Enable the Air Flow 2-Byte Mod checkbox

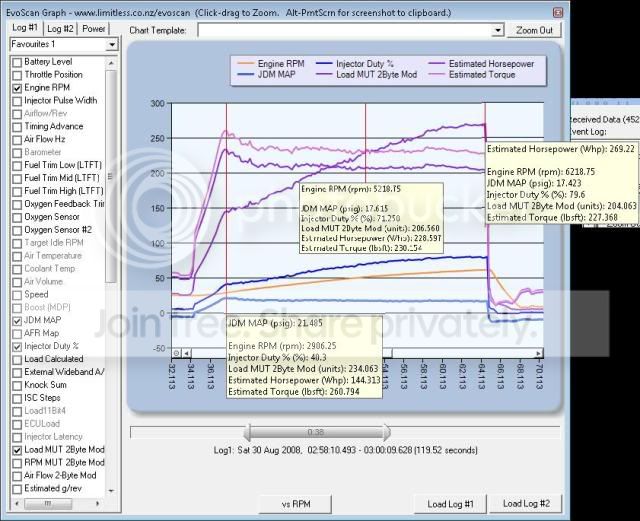tap(17, 476)
